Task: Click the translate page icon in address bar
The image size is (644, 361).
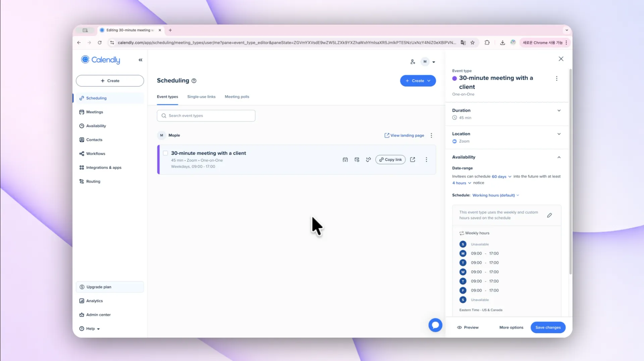Action: (463, 43)
